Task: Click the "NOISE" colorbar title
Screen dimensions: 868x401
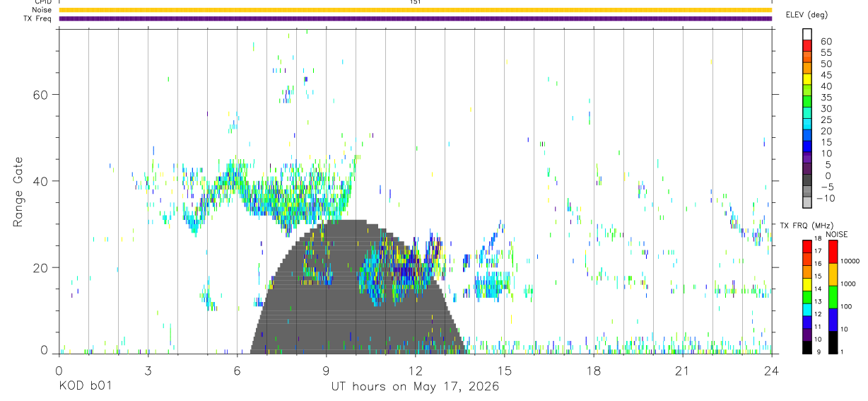Action: [x=837, y=234]
